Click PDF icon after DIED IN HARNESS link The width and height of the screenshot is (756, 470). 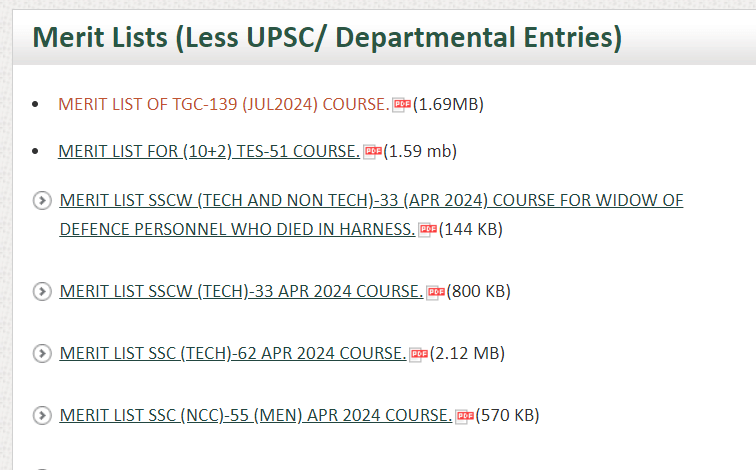point(428,229)
